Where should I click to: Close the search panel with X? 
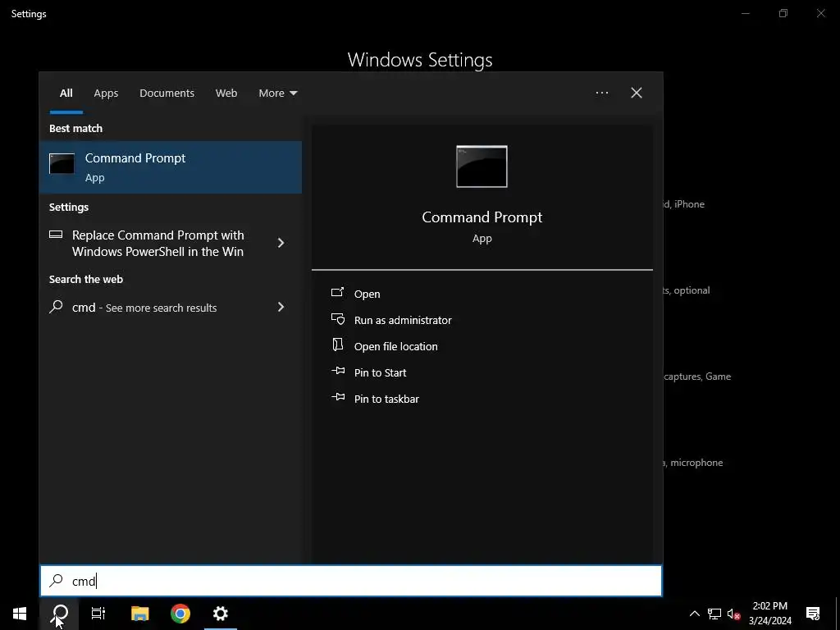[637, 94]
